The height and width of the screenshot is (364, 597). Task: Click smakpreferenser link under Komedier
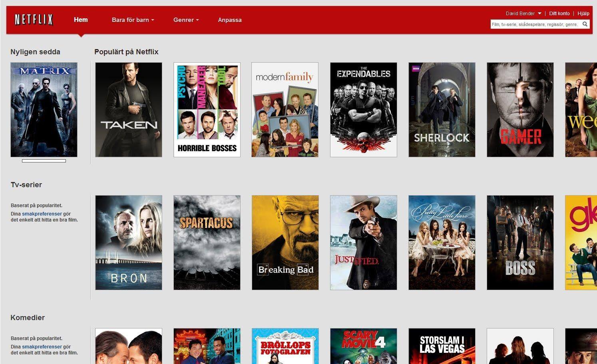pyautogui.click(x=42, y=347)
